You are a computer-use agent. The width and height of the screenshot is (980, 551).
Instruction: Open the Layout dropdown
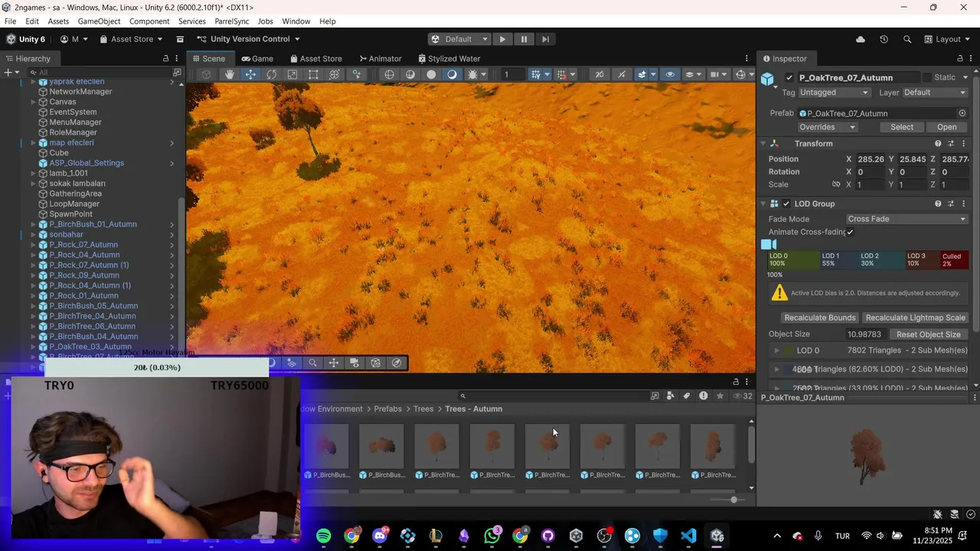click(948, 39)
